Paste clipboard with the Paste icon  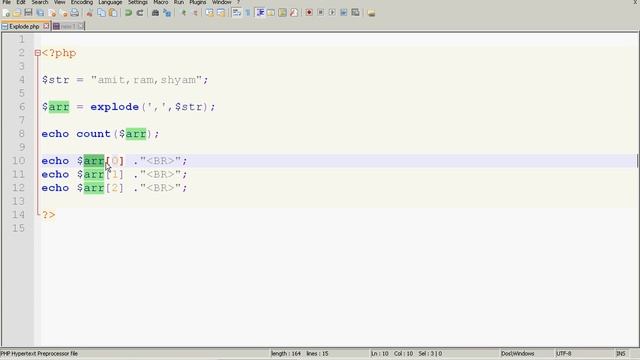pos(113,13)
